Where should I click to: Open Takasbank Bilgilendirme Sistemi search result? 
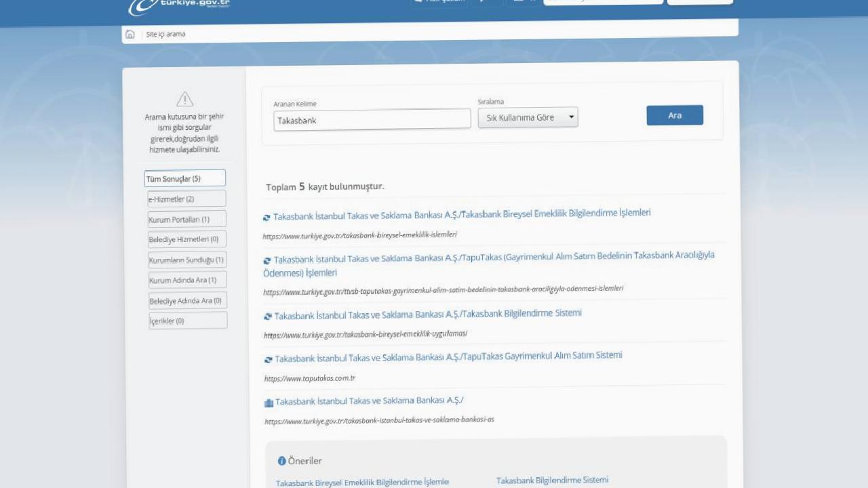pos(428,314)
